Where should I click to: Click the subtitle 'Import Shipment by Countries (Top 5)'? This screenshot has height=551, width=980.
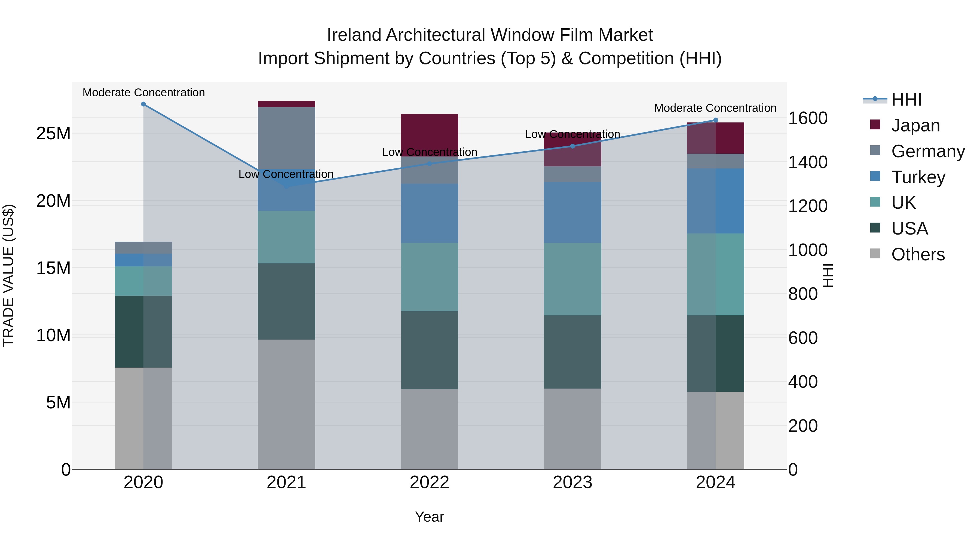pyautogui.click(x=407, y=59)
